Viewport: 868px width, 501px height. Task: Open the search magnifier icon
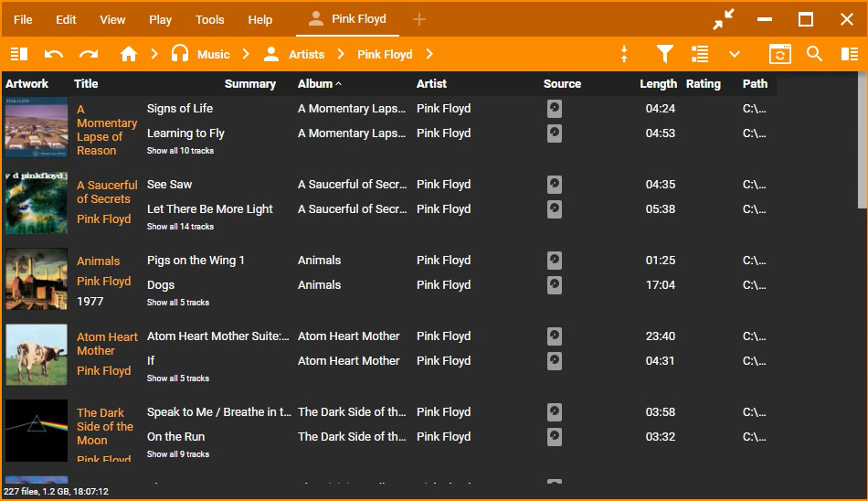point(814,54)
